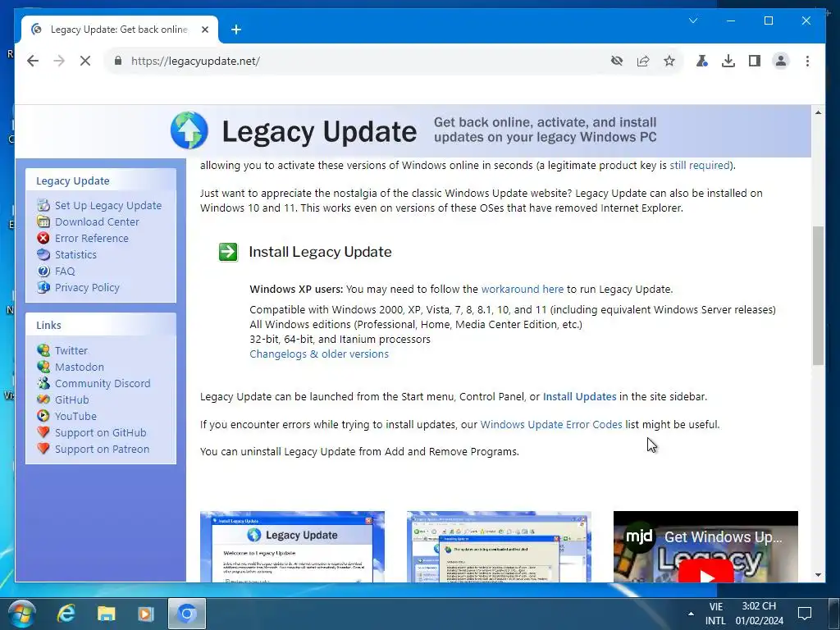
Task: Click the browser forward arrow
Action: (59, 61)
